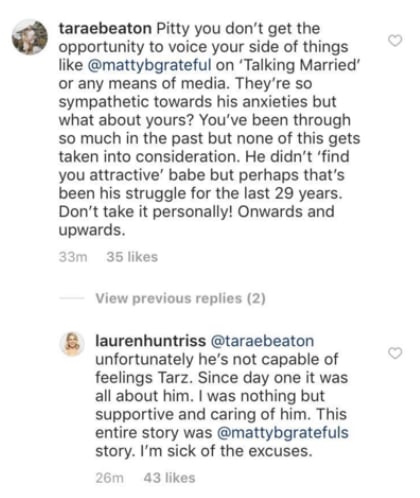Like laurenhuntriss's reply with the heart icon

click(395, 353)
